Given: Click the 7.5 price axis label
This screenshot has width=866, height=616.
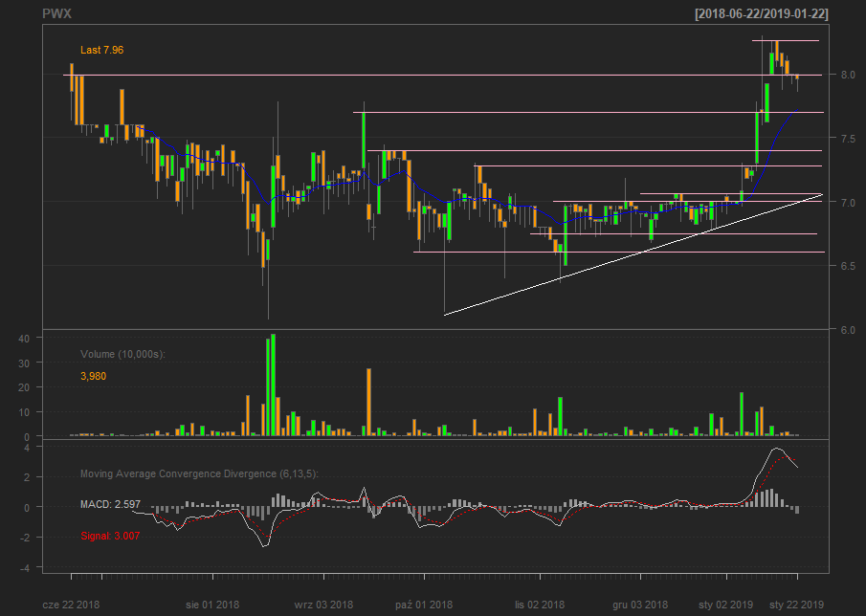Looking at the screenshot, I should (x=849, y=138).
